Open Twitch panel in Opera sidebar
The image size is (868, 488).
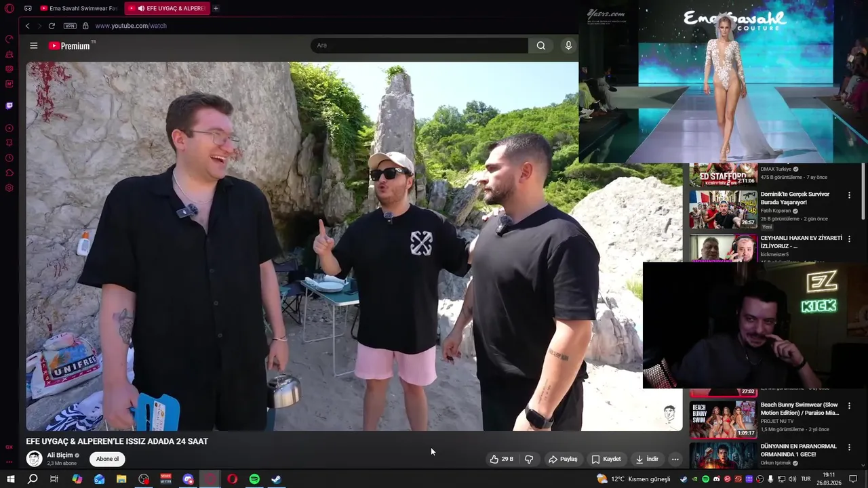9,106
